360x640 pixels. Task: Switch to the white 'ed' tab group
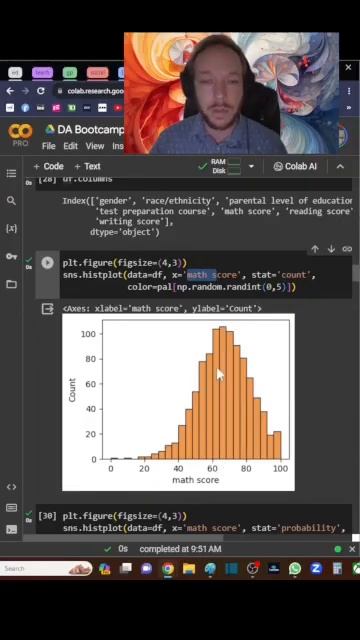[x=16, y=73]
